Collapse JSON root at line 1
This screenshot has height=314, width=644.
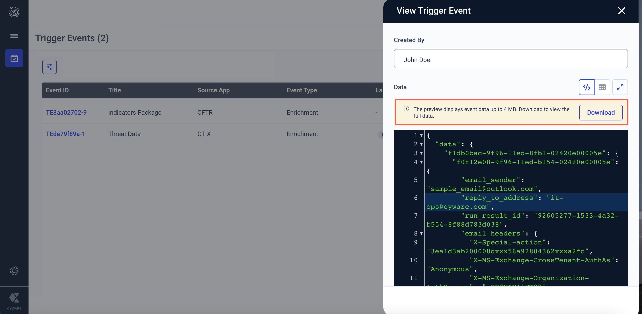[421, 135]
